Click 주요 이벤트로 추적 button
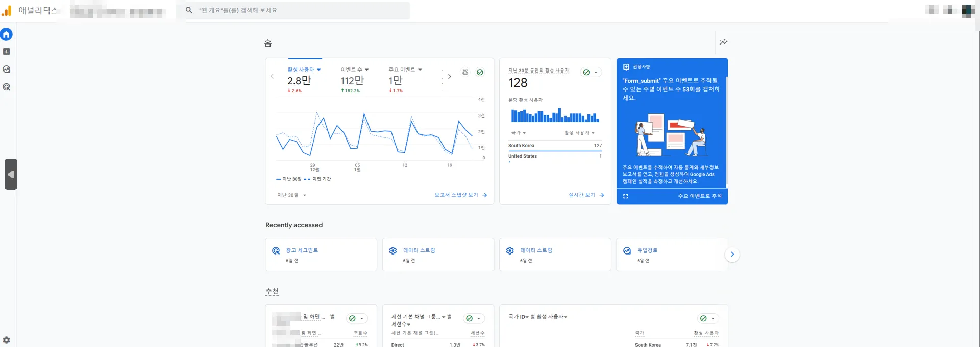980x347 pixels. [x=700, y=196]
